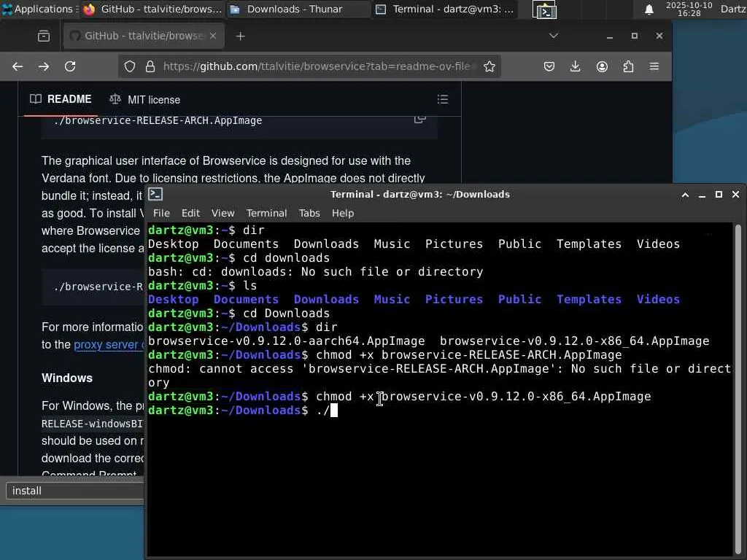This screenshot has height=560, width=747.
Task: Open the Terminal menu in terminal
Action: click(x=267, y=214)
